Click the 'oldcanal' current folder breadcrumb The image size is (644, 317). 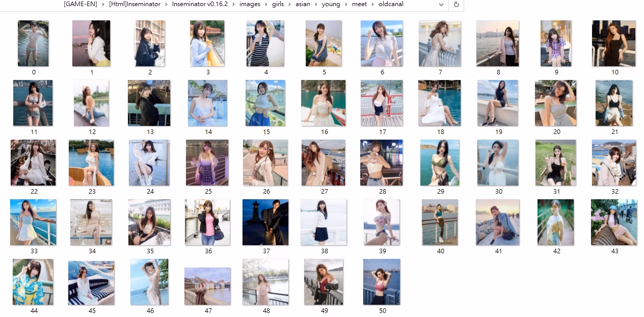[390, 4]
